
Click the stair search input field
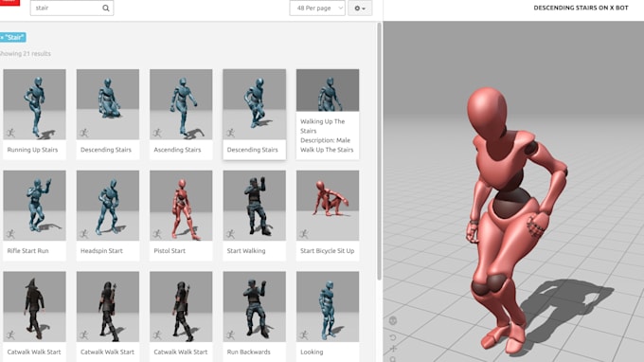(x=72, y=8)
